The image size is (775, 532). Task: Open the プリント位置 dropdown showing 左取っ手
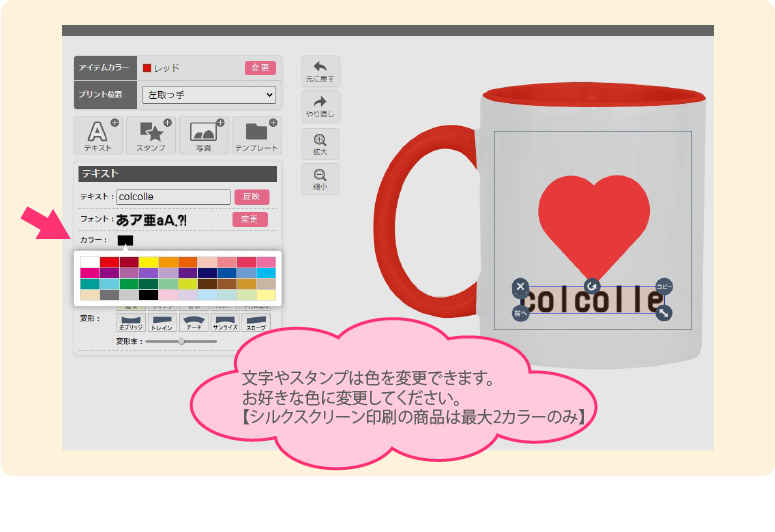(x=209, y=95)
